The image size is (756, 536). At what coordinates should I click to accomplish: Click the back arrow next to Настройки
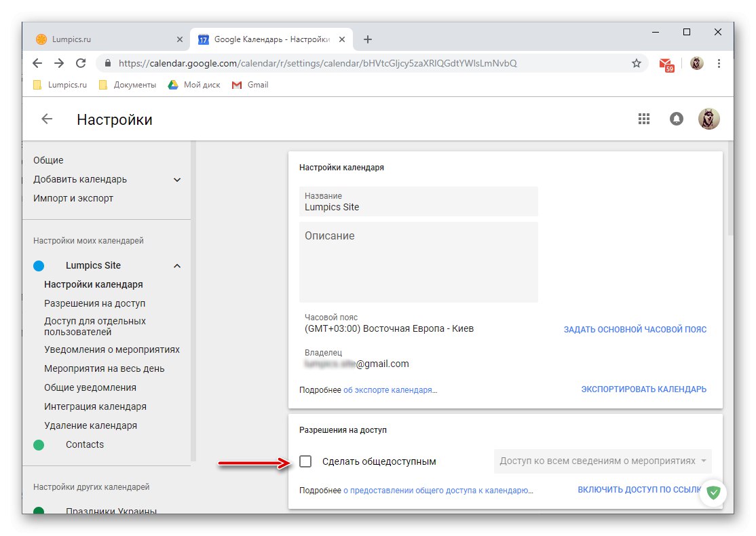[x=46, y=118]
